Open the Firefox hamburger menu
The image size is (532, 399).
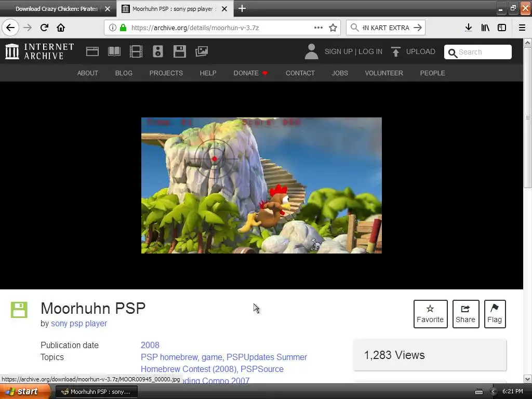(522, 28)
